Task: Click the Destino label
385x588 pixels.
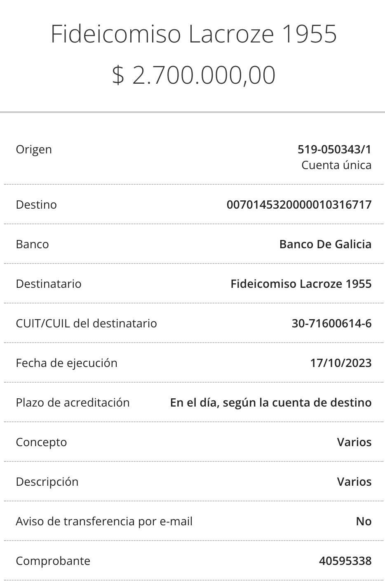Action: point(36,205)
